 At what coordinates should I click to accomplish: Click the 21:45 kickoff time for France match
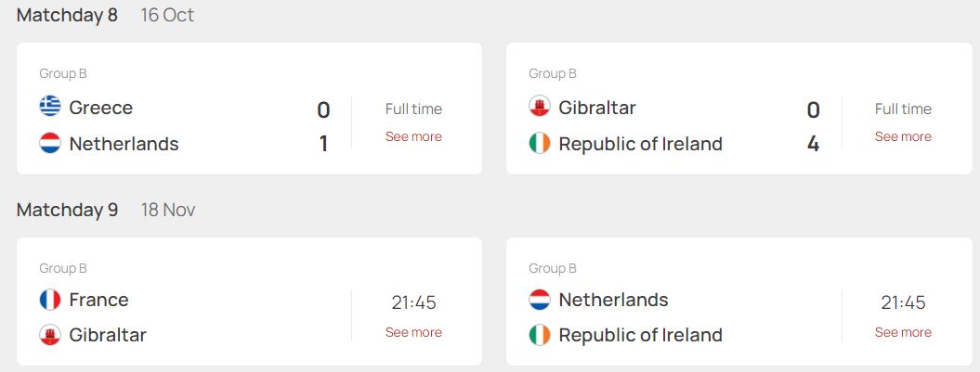pyautogui.click(x=413, y=302)
